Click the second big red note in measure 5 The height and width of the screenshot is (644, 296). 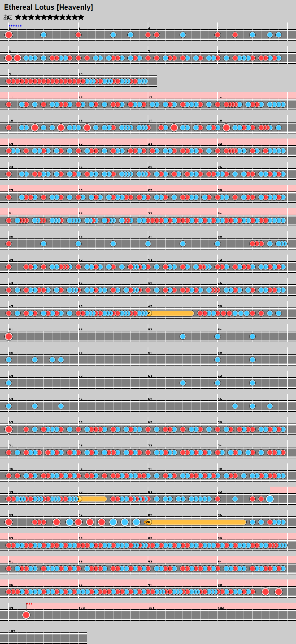pos(17,58)
